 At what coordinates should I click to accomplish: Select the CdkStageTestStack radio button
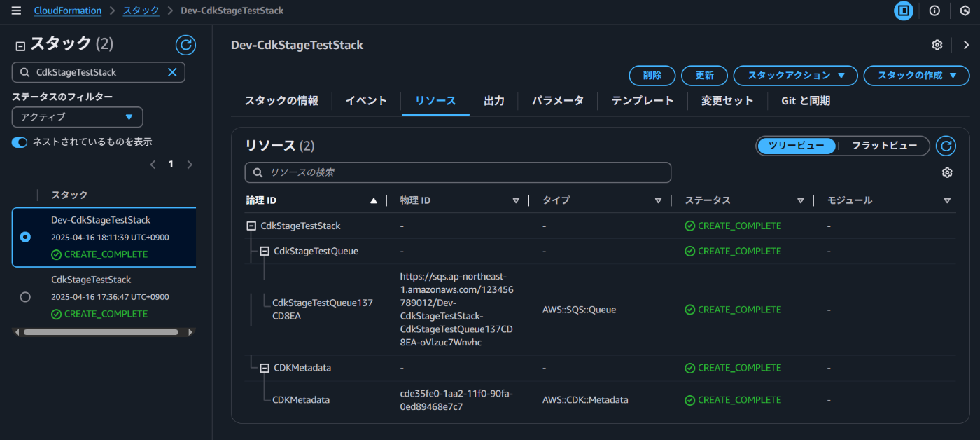click(x=25, y=296)
